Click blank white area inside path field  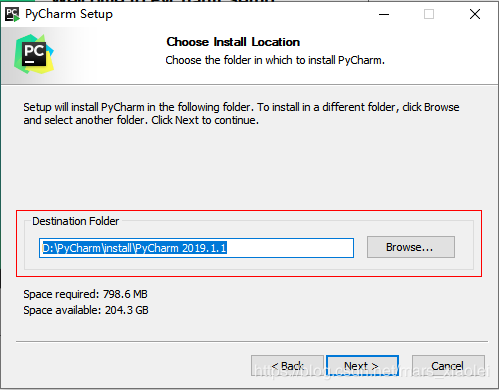290,248
